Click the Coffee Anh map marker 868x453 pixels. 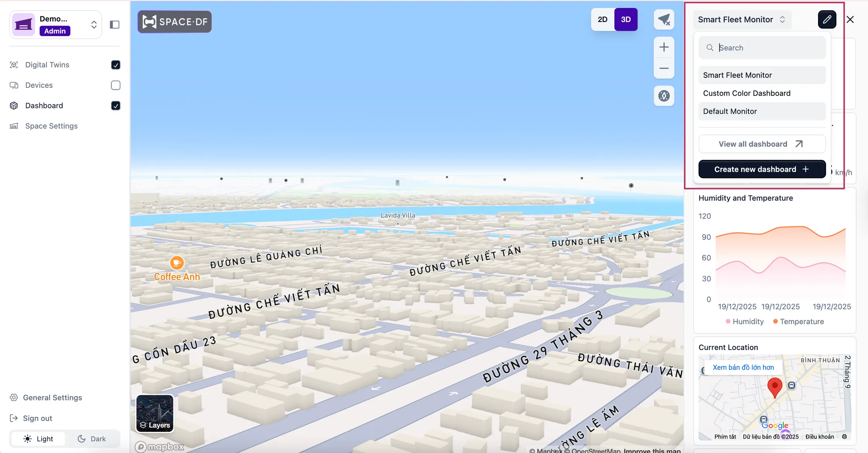click(x=177, y=263)
